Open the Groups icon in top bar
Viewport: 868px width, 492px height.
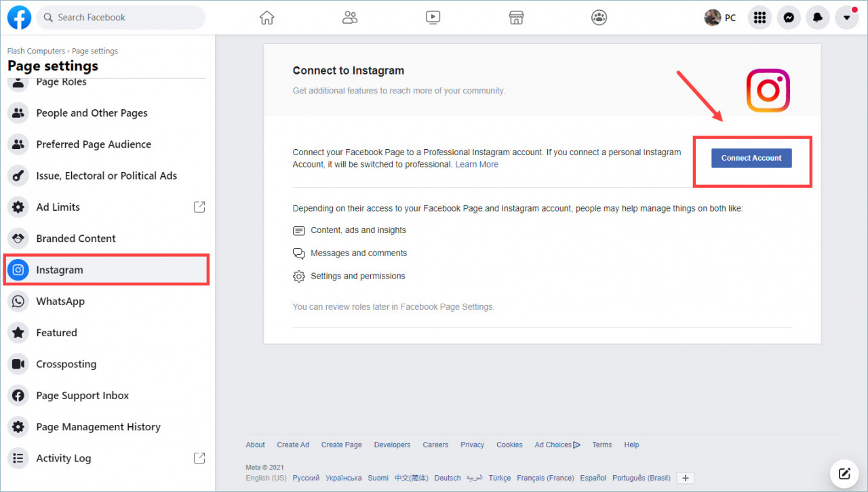pyautogui.click(x=599, y=18)
